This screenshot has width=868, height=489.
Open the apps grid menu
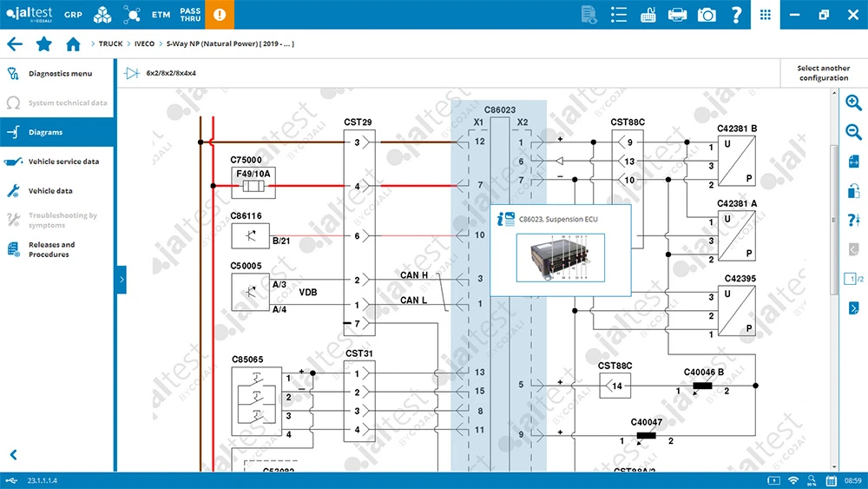[x=766, y=15]
